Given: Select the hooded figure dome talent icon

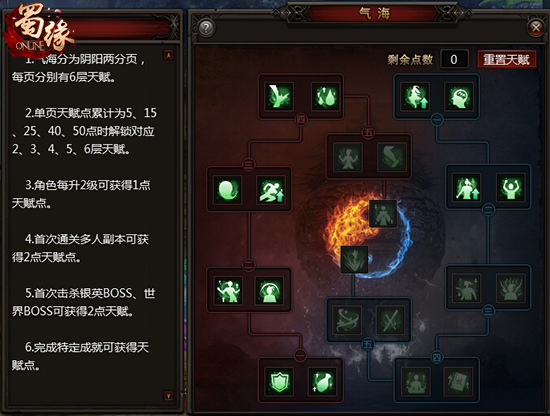Looking at the screenshot, I should (269, 290).
